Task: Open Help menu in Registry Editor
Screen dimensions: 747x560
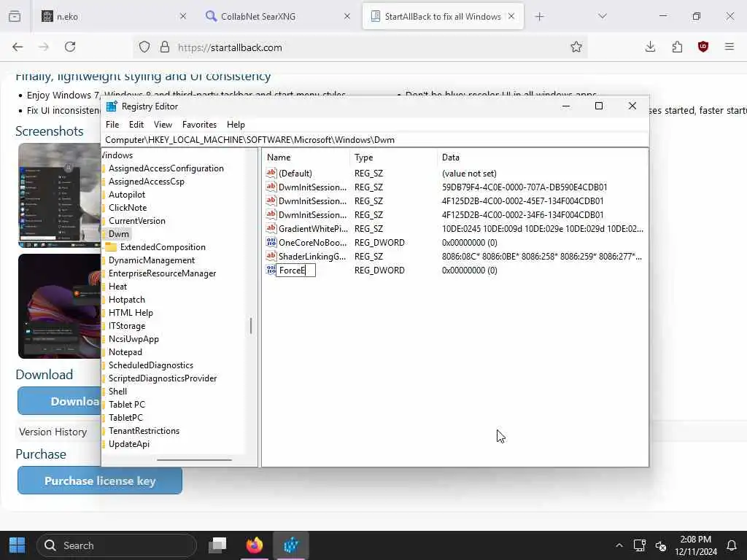Action: click(x=236, y=125)
